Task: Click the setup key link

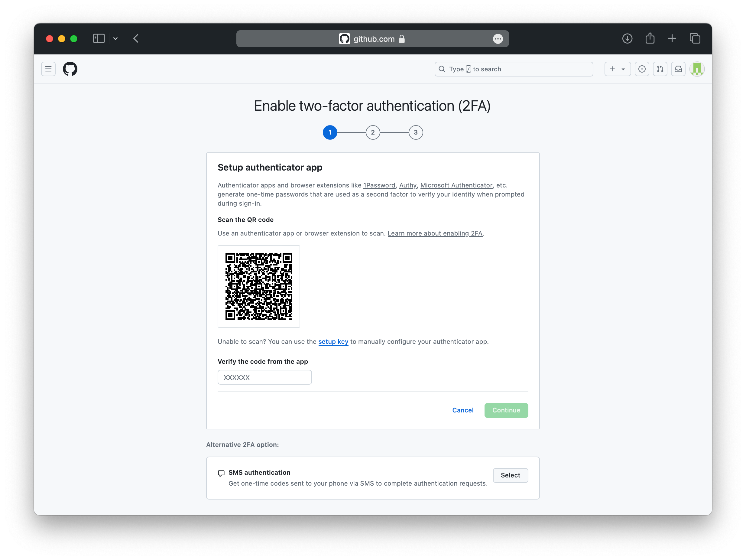Action: [x=333, y=342]
